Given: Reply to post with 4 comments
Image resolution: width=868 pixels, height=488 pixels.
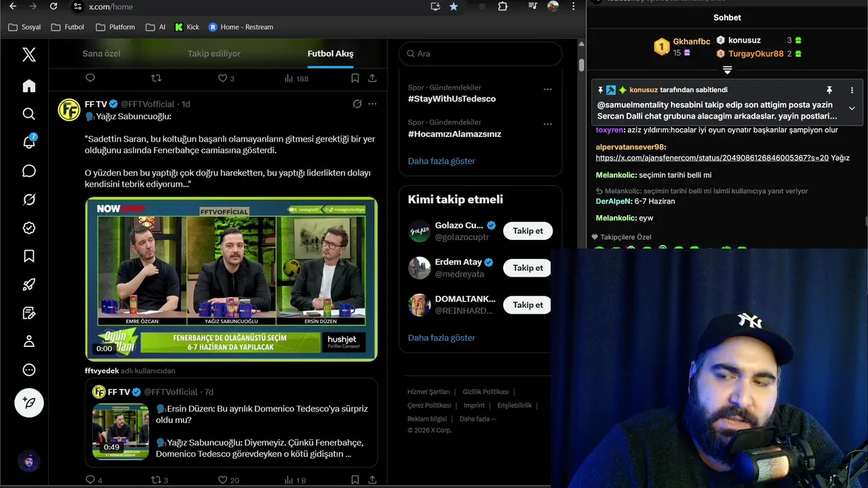Looking at the screenshot, I should click(x=94, y=480).
